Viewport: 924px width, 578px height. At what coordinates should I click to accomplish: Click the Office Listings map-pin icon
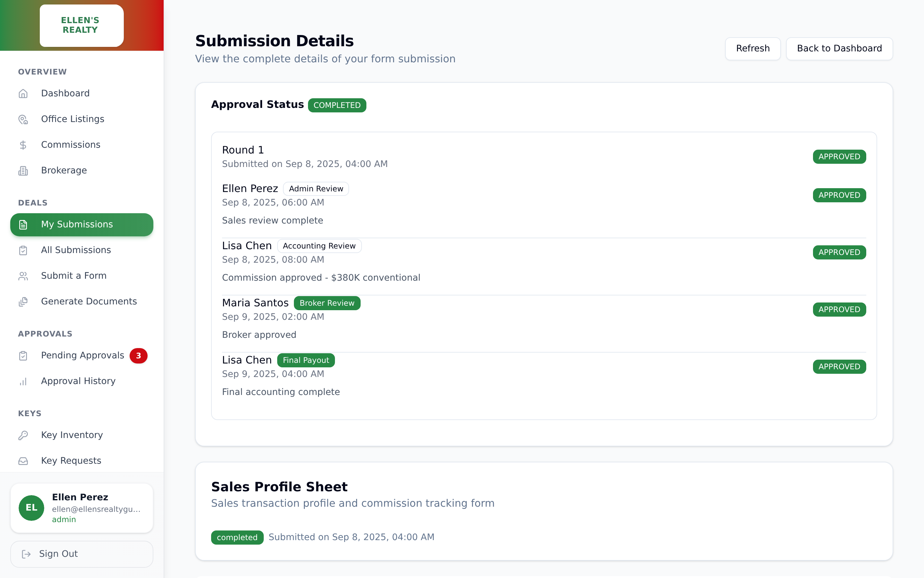pyautogui.click(x=23, y=119)
